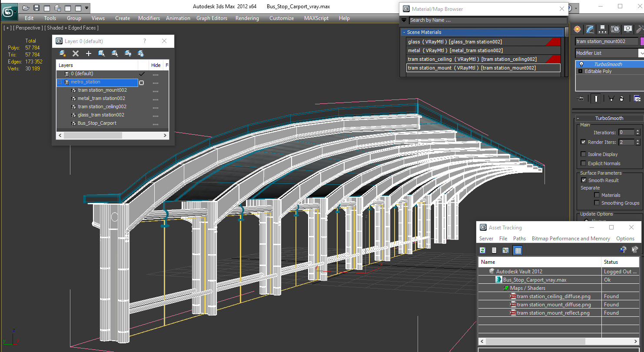Click the Perspective viewport label
This screenshot has width=644, height=352.
click(28, 28)
